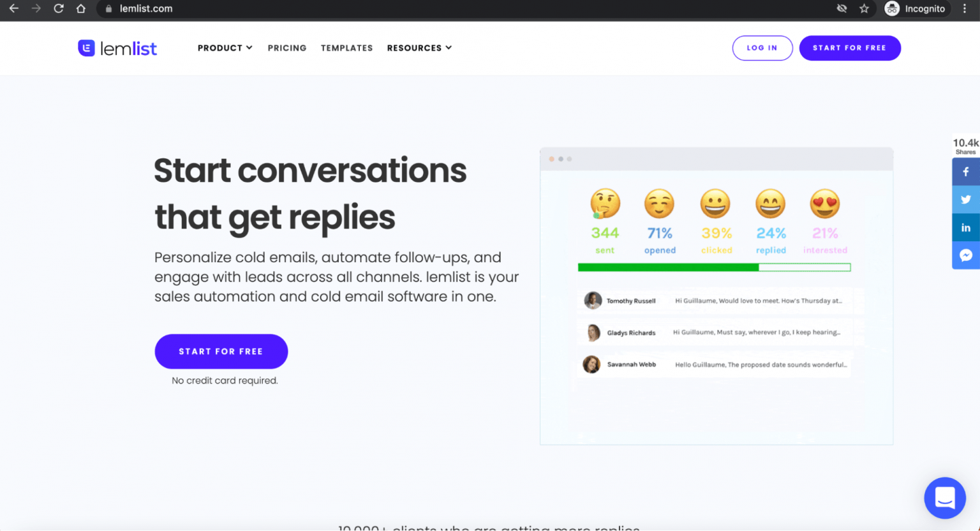
Task: Open Chrome's three-dot options menu
Action: click(965, 8)
